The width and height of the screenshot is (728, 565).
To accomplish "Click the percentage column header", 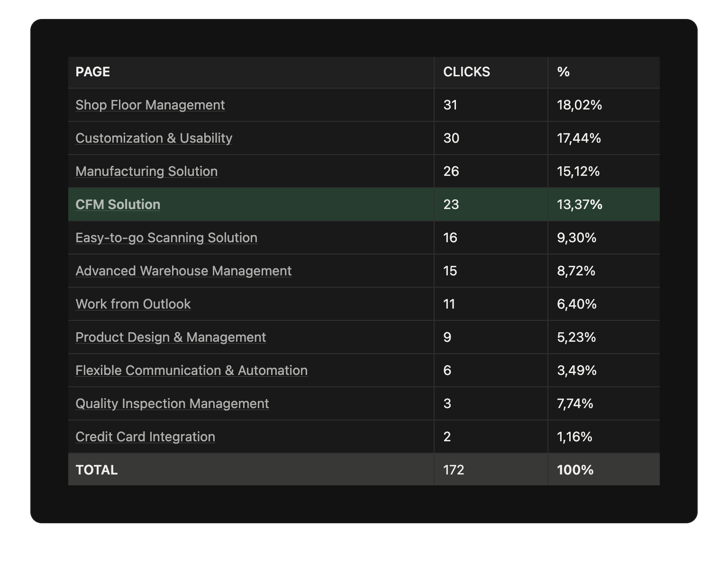I will pos(562,72).
